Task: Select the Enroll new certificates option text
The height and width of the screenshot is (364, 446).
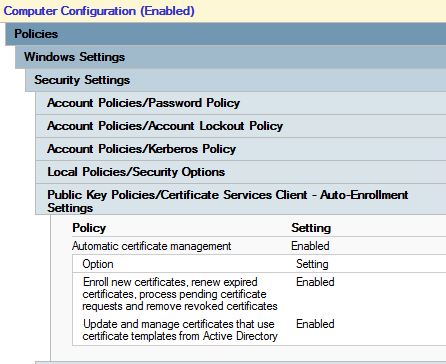Action: (180, 294)
